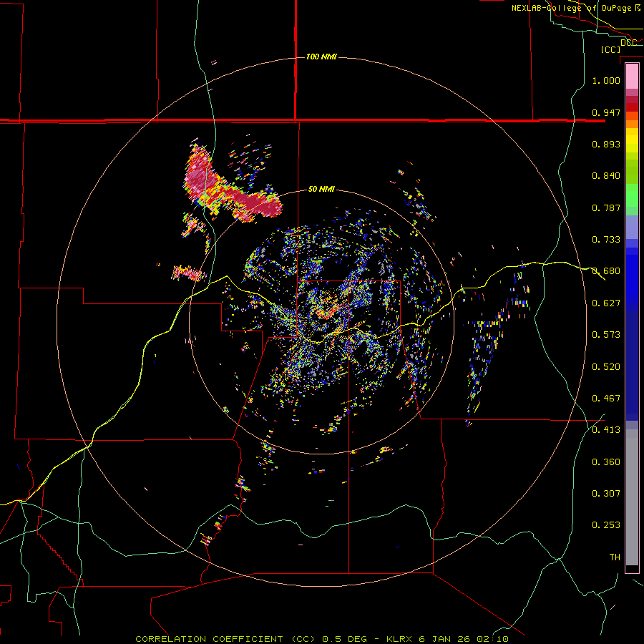Select the 1.000 colorbar value
The height and width of the screenshot is (644, 644).
[606, 80]
